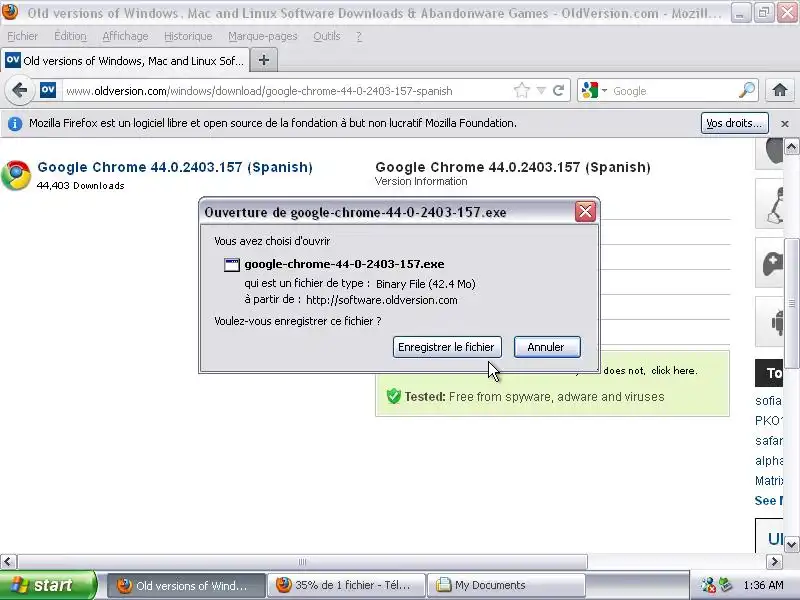This screenshot has width=800, height=600.
Task: Click the Annuler button
Action: pos(546,347)
